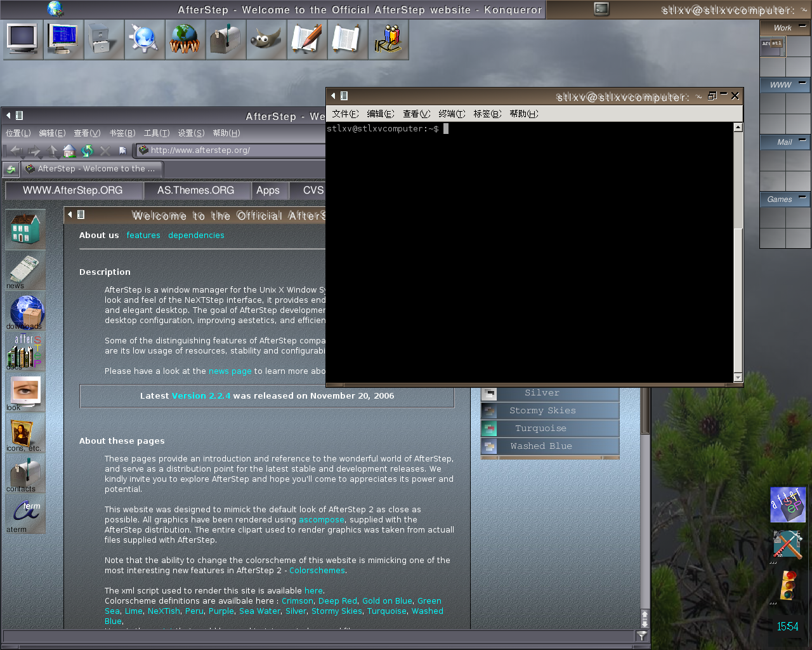812x650 pixels.
Task: Collapse the Work desk in the pager
Action: pyautogui.click(x=802, y=26)
